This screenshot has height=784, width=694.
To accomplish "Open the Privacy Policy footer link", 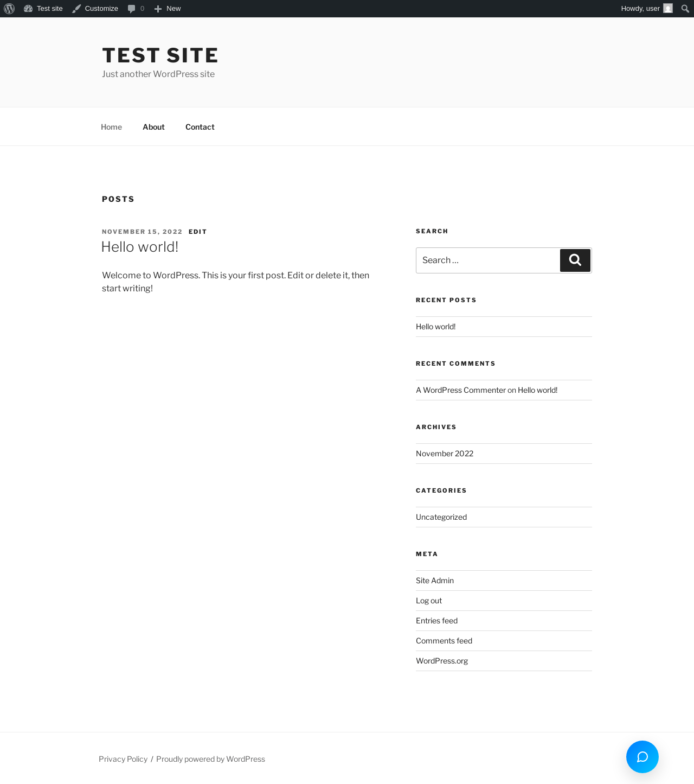I will pyautogui.click(x=123, y=759).
